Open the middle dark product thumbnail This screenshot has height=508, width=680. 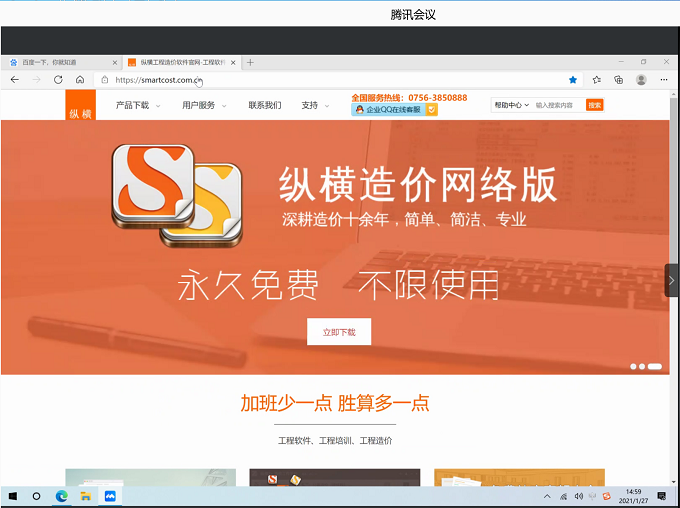(335, 477)
